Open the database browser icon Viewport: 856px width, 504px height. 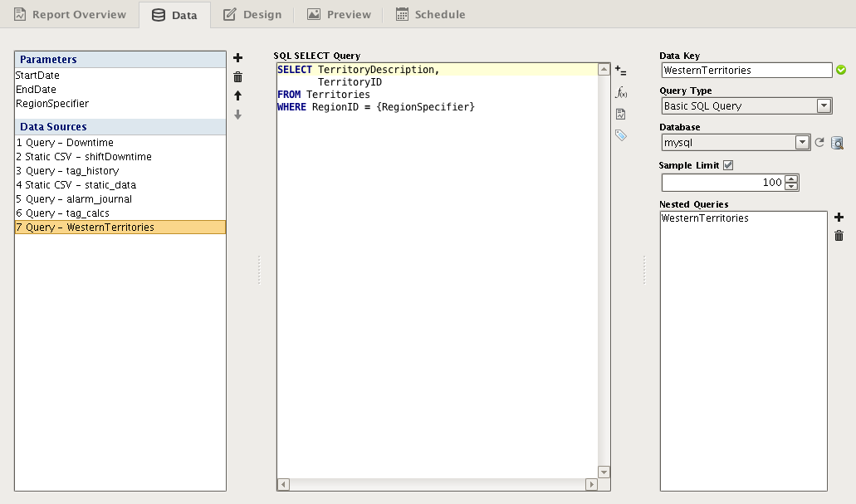click(x=837, y=143)
